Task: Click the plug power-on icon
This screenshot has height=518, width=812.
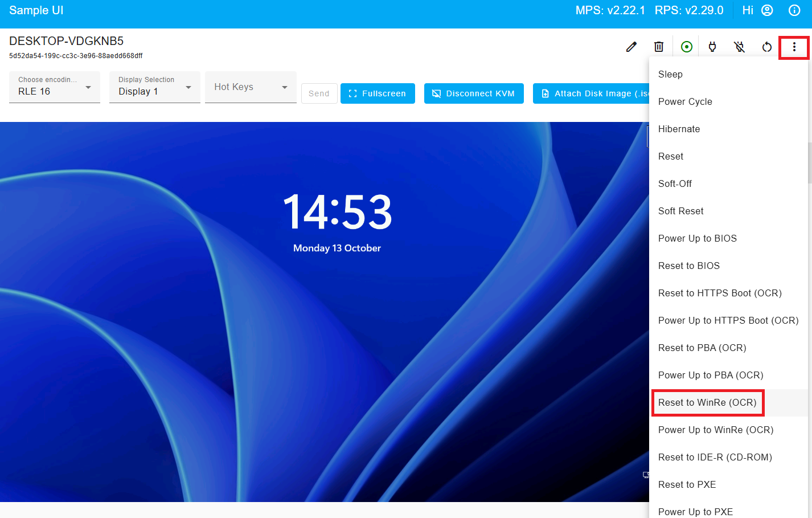Action: (x=712, y=47)
